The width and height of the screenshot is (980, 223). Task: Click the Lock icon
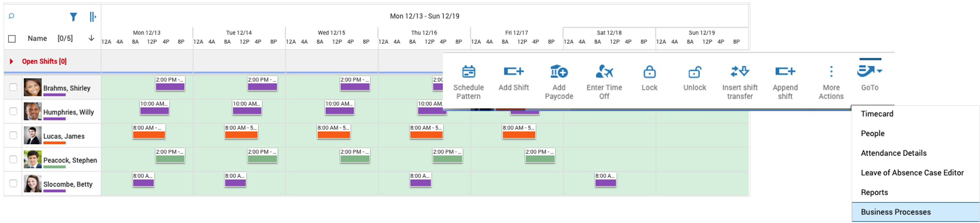click(x=649, y=72)
